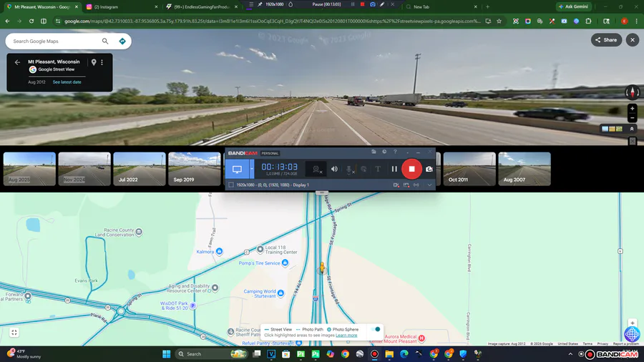Bookmark this page with star icon
This screenshot has height=362, width=644.
pos(499,21)
